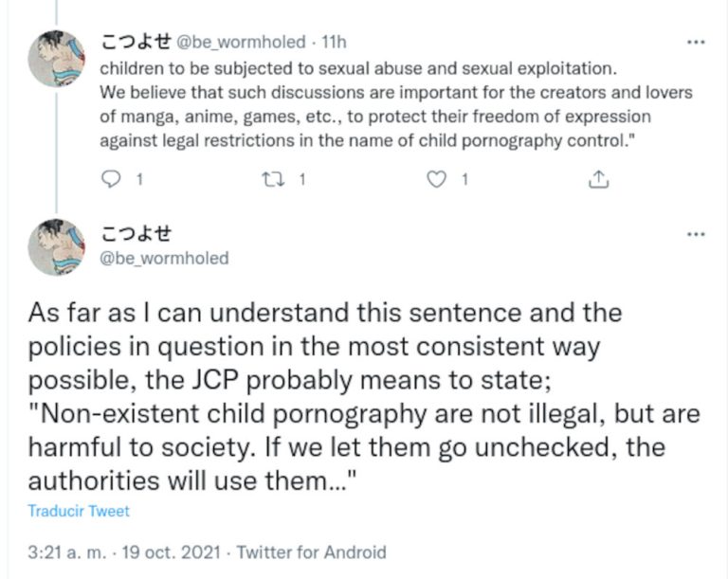Click the Traducir Tweet link
Viewport: 728px width, 579px height.
[78, 512]
